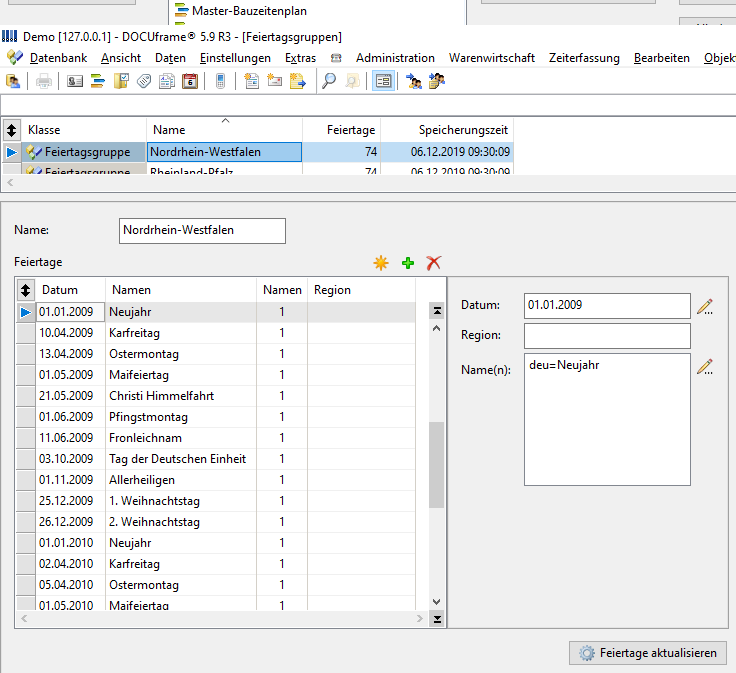Screen dimensions: 736x673
Task: Click the vertical scrollbar thumb in Feiertage list
Action: (437, 465)
